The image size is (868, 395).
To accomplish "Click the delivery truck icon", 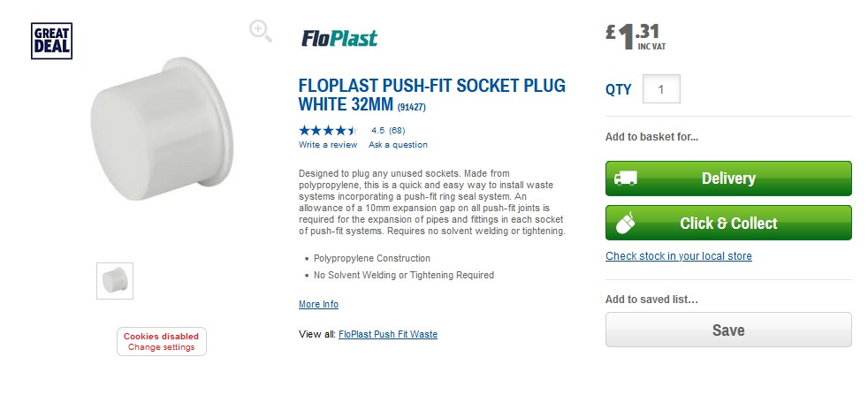I will click(626, 179).
